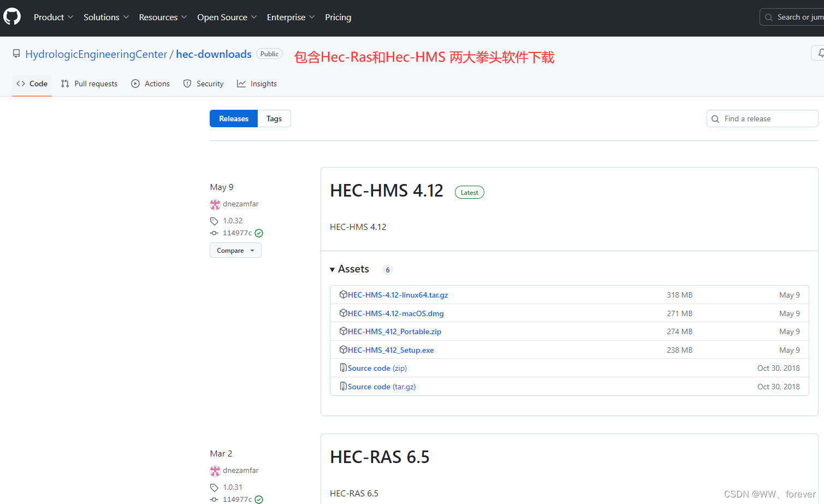The image size is (824, 504).
Task: Click the 238 MB size text
Action: [x=679, y=350]
